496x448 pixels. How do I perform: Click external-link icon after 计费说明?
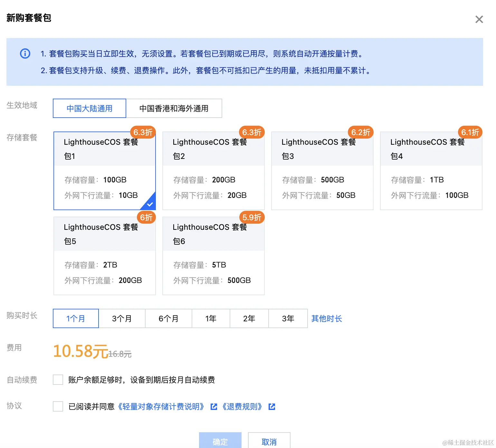[x=214, y=407]
